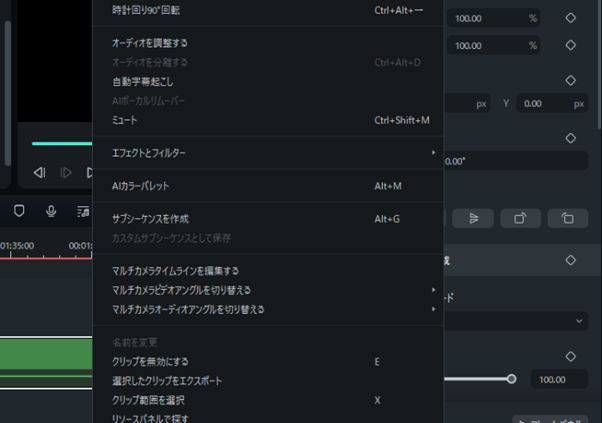This screenshot has width=602, height=423.
Task: Click the audio track music-list icon
Action: (83, 211)
